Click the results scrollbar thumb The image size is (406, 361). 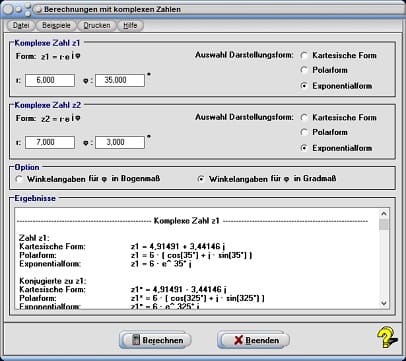tap(384, 224)
